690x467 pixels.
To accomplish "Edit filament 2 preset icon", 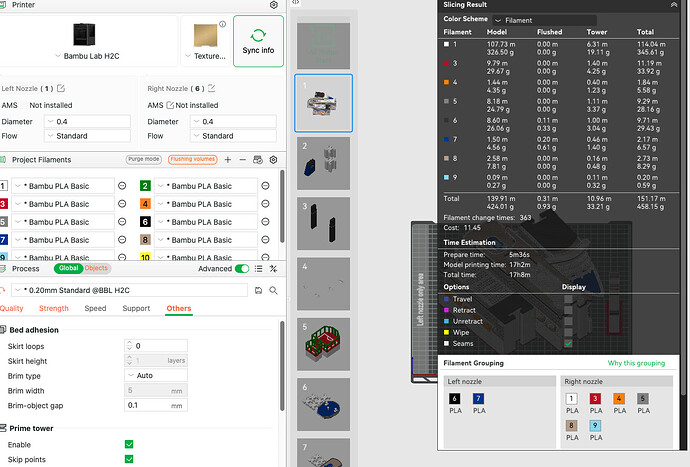I will [265, 186].
